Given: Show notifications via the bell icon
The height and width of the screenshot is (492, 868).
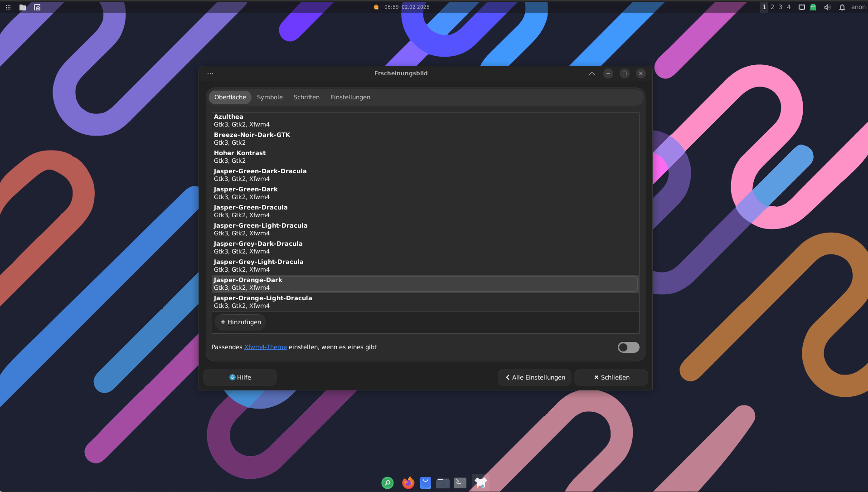Looking at the screenshot, I should [842, 7].
